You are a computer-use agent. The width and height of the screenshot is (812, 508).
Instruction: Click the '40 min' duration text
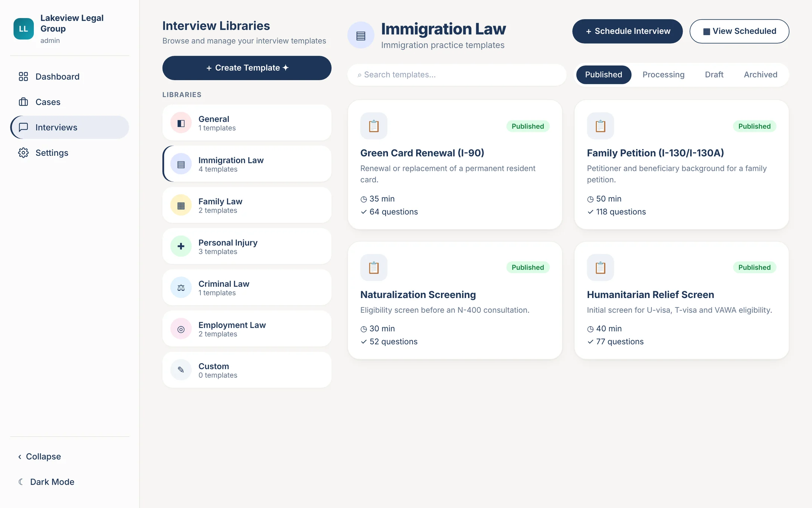coord(609,329)
